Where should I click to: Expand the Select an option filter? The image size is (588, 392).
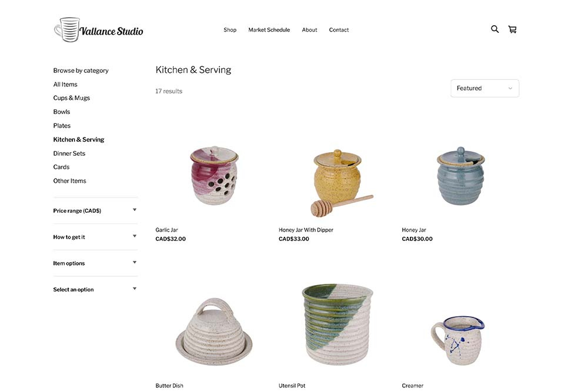point(95,289)
